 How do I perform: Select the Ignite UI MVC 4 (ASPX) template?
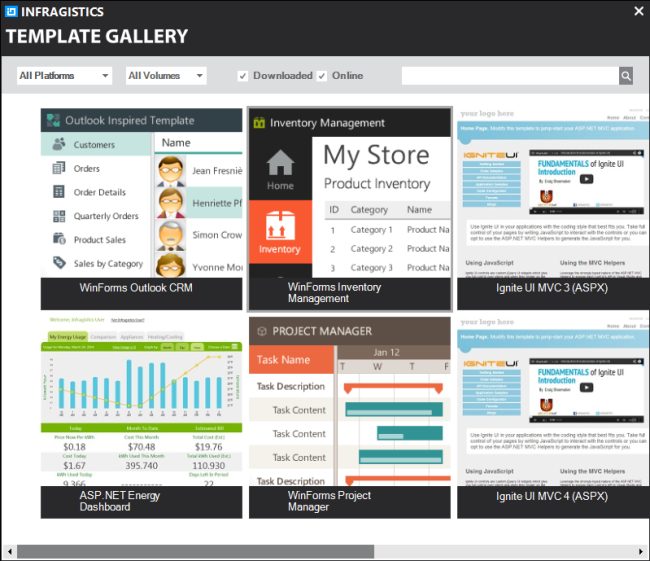click(x=553, y=418)
